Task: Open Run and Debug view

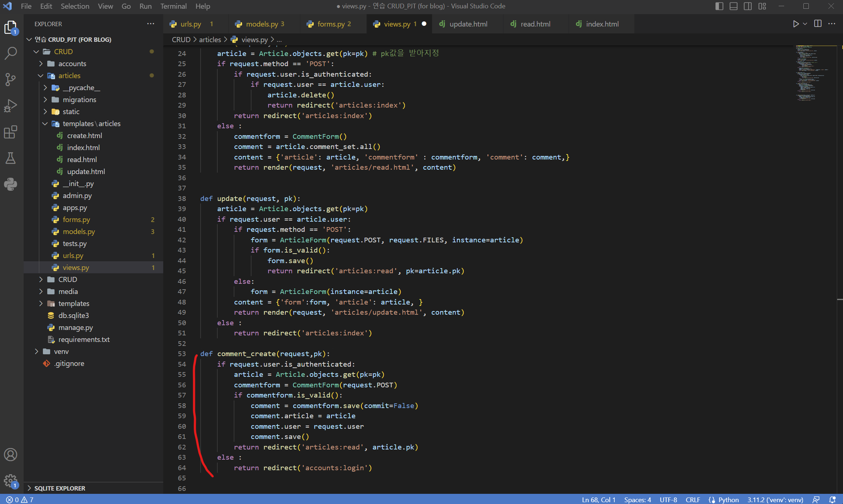Action: coord(11,106)
